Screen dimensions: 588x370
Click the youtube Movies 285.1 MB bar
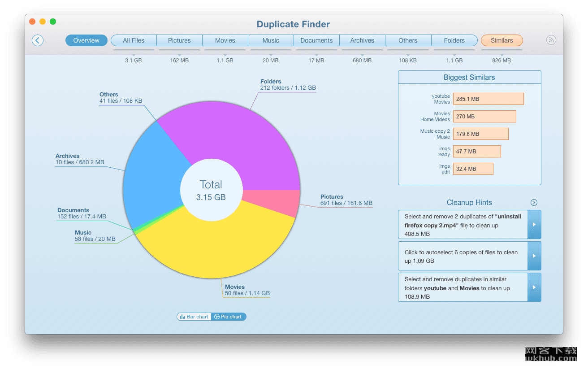[488, 99]
